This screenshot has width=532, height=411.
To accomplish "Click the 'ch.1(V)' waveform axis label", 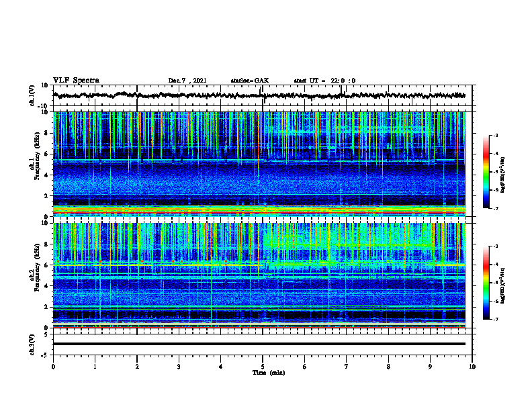I will [32, 95].
